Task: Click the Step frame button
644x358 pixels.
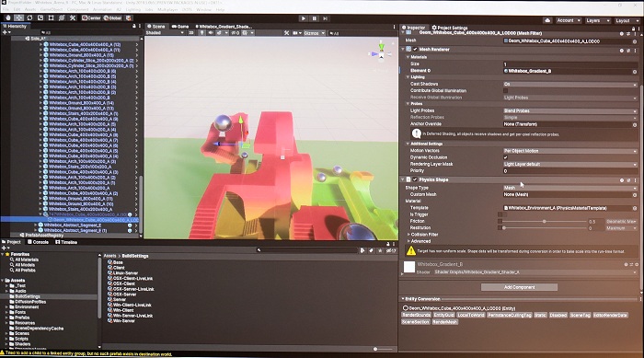Action: tap(326, 18)
